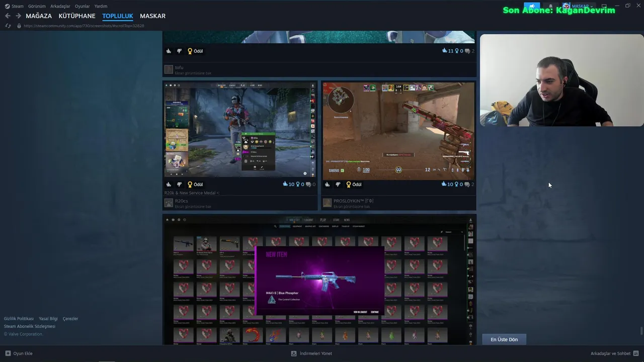644x362 pixels.
Task: Open İndirmeleri Yönet downloads manager
Action: pyautogui.click(x=311, y=353)
